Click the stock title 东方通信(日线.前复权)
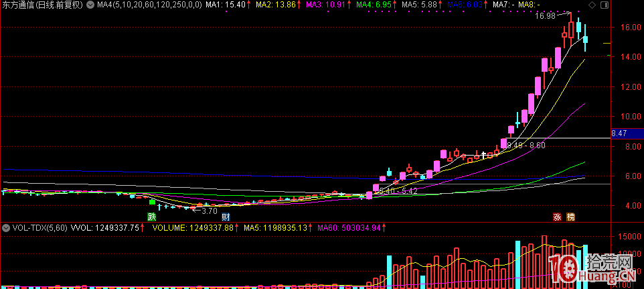644x289 pixels. 43,5
